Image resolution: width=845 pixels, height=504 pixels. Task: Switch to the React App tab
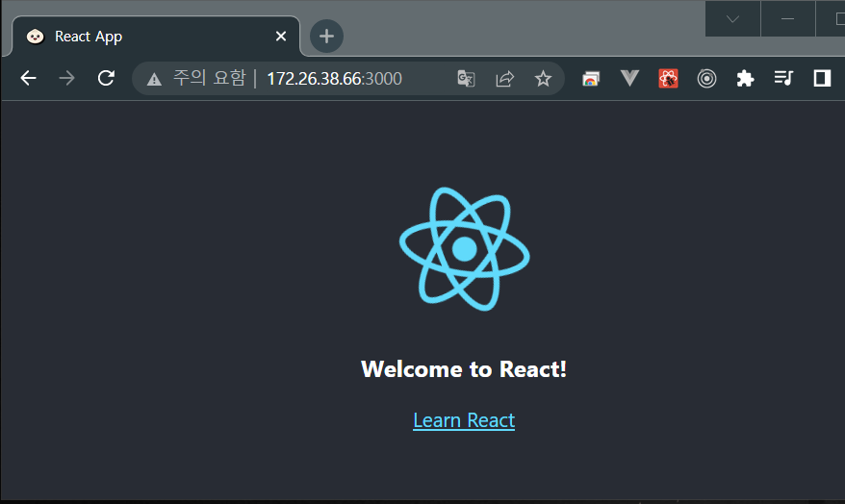click(156, 37)
